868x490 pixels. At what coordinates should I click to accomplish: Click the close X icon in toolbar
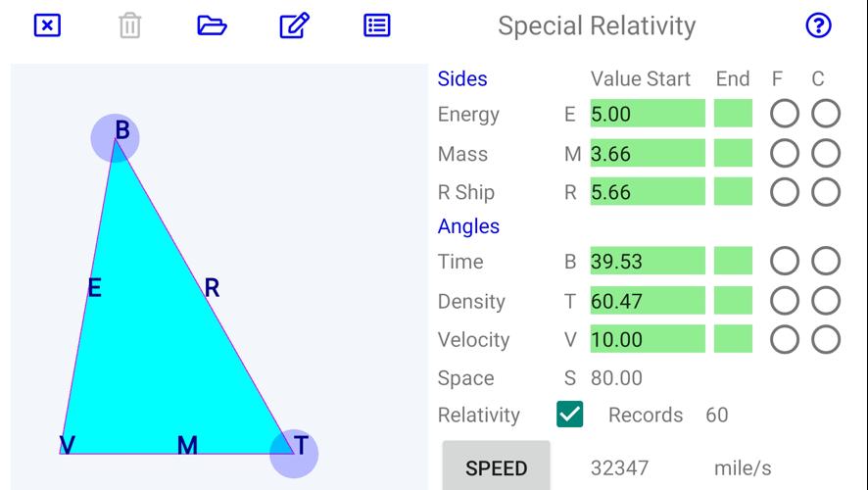click(47, 25)
